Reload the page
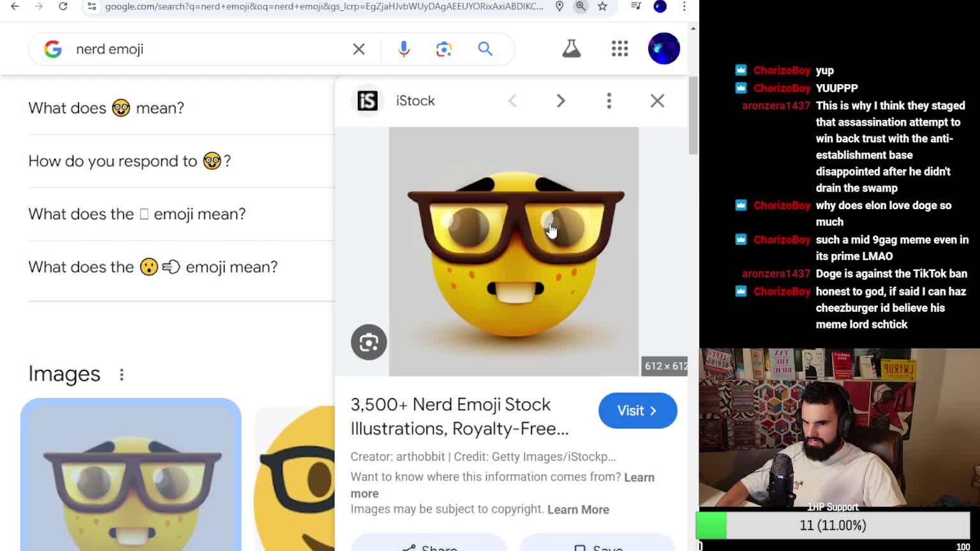Viewport: 980px width, 551px height. click(x=63, y=6)
